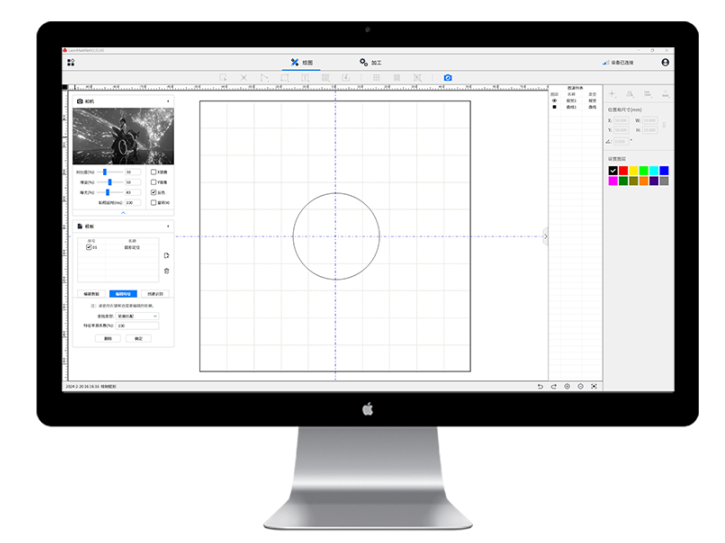Image resolution: width=725 pixels, height=543 pixels.
Task: Zoom out using the minus magnifier icon
Action: [x=580, y=386]
